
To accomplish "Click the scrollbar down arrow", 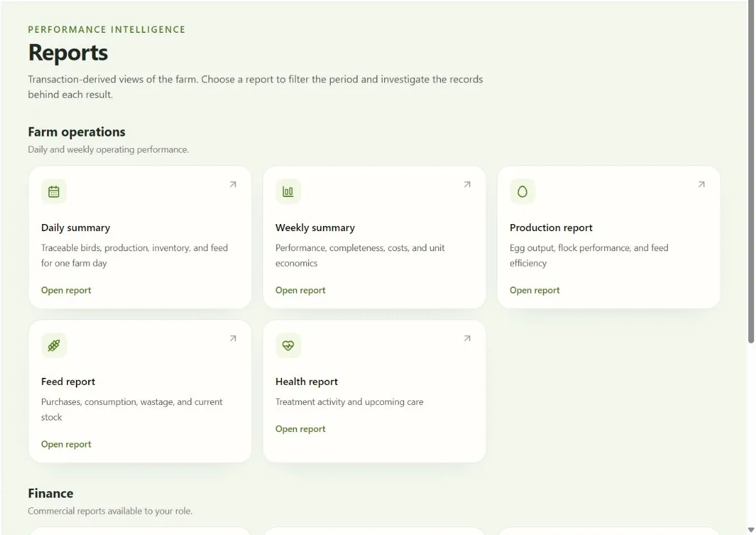I will [x=751, y=530].
